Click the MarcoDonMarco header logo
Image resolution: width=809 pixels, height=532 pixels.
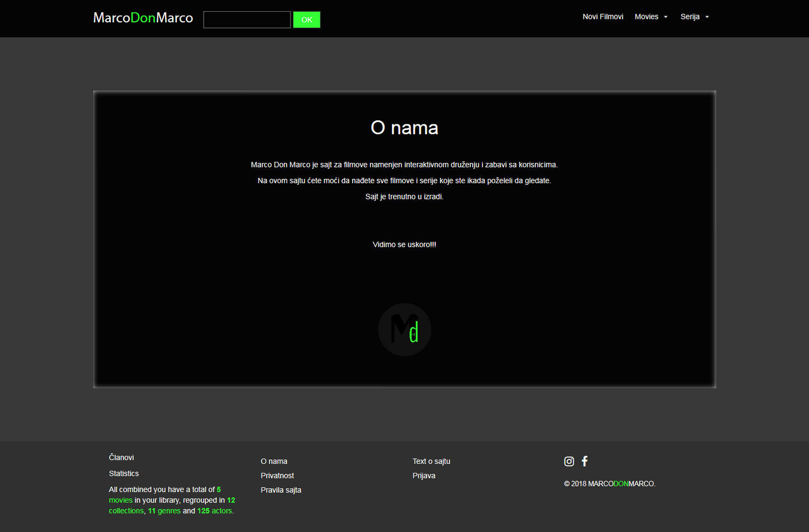pyautogui.click(x=143, y=18)
